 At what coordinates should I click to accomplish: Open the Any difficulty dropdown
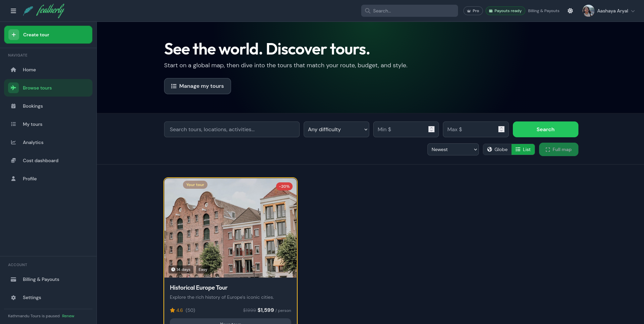coord(336,130)
